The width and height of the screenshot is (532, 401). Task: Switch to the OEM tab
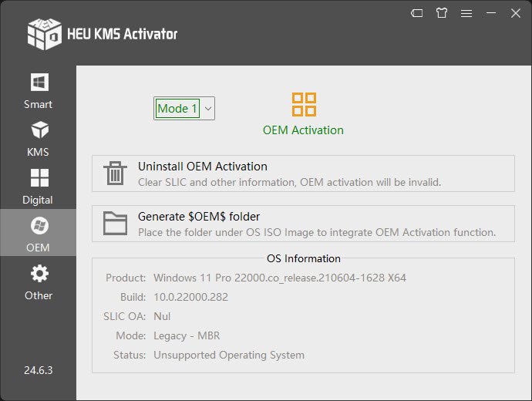(x=39, y=234)
